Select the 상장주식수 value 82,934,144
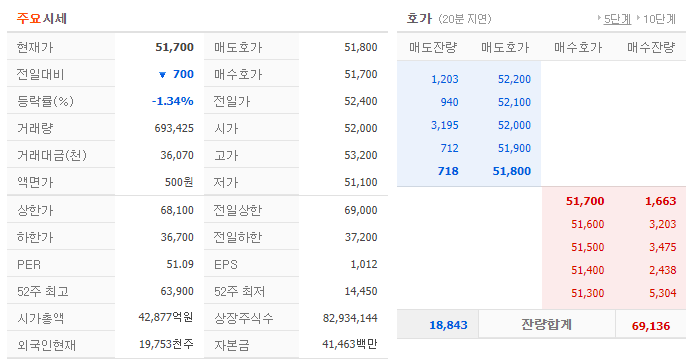 click(x=350, y=318)
